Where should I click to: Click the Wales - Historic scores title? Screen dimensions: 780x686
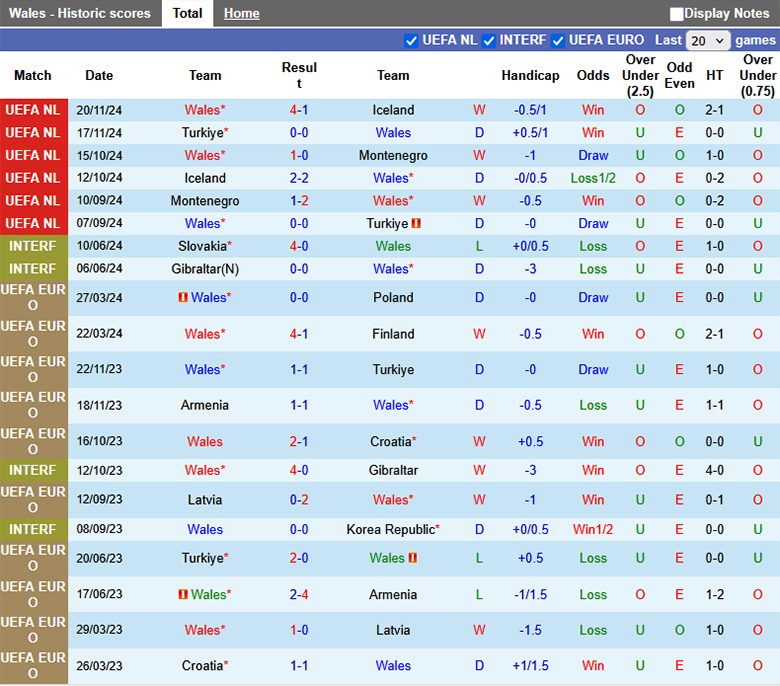pos(80,13)
